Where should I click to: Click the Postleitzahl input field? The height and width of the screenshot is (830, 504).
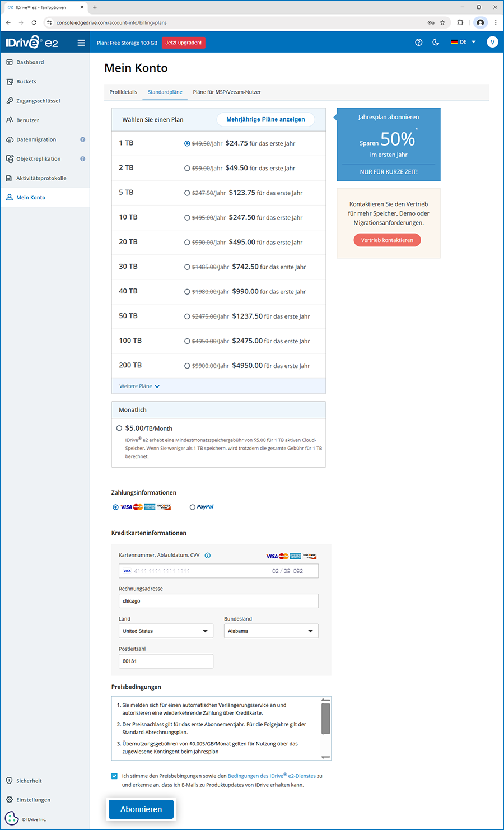click(166, 661)
